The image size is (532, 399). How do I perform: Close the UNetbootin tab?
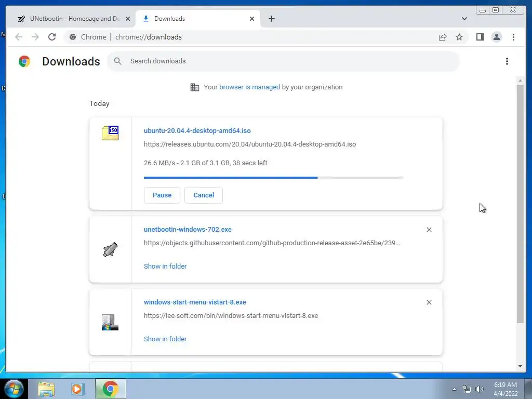tap(128, 19)
